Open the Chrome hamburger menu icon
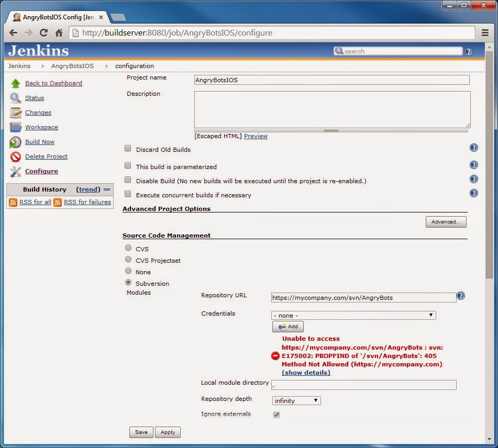498x448 pixels. click(485, 32)
